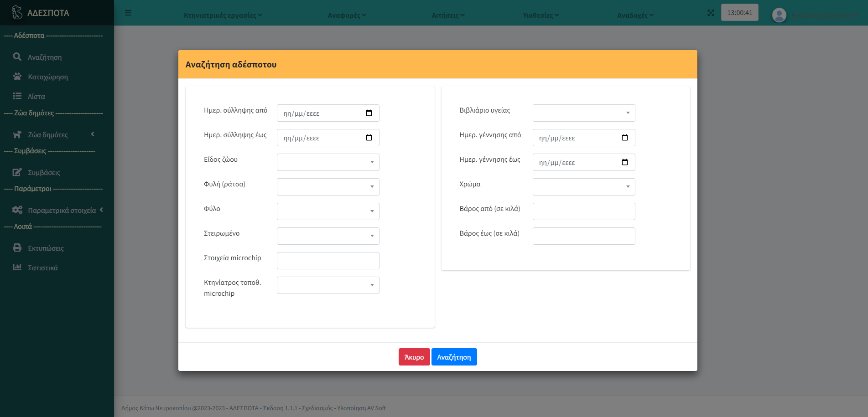The image size is (868, 417).
Task: Click the Ημερ. σύλληψης από date field
Action: 328,113
